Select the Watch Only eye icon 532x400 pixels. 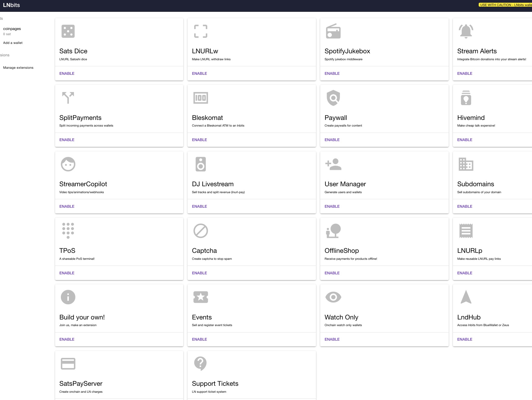(333, 297)
